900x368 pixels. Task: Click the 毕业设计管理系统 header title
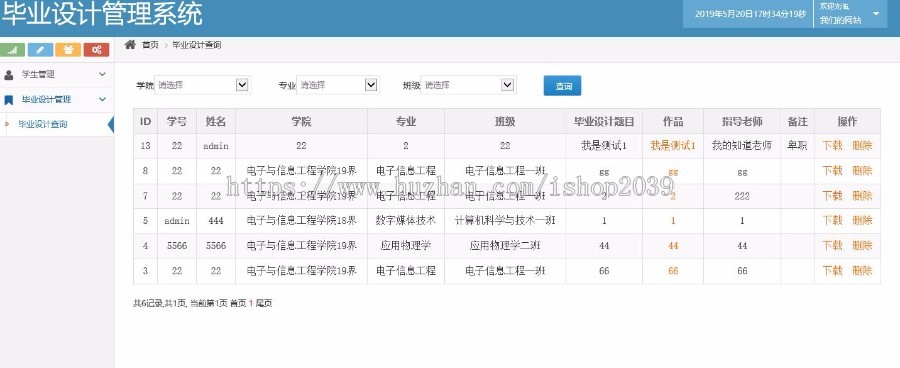click(102, 14)
